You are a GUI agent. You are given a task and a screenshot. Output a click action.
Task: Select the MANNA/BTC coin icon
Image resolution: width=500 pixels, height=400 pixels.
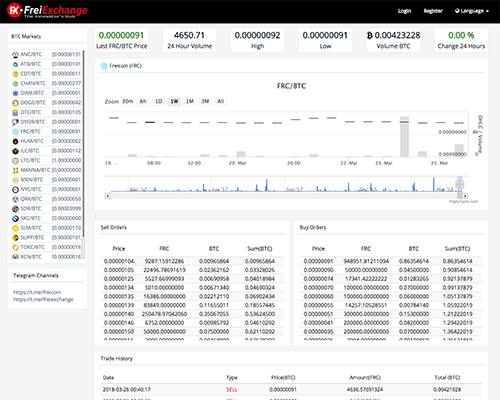[x=15, y=170]
